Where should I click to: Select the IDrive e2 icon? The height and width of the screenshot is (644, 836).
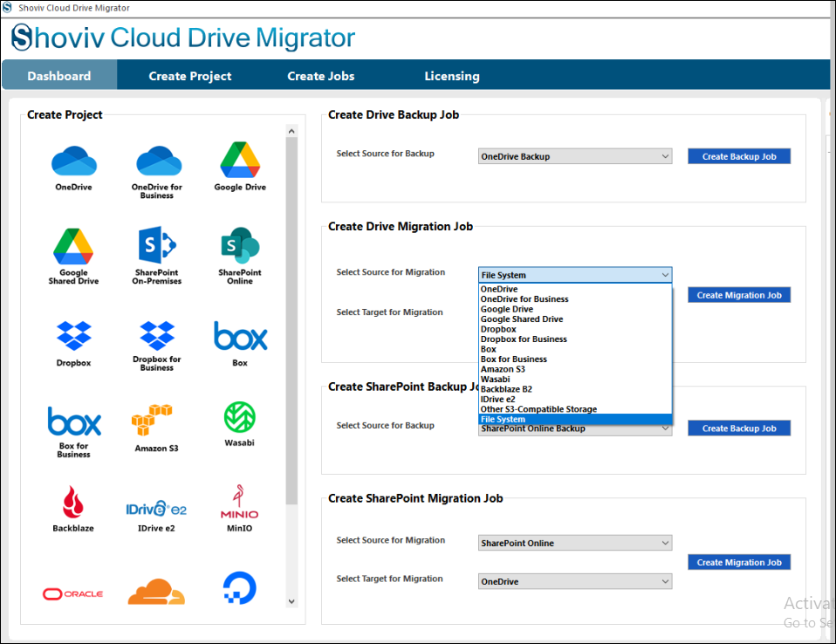(x=156, y=509)
